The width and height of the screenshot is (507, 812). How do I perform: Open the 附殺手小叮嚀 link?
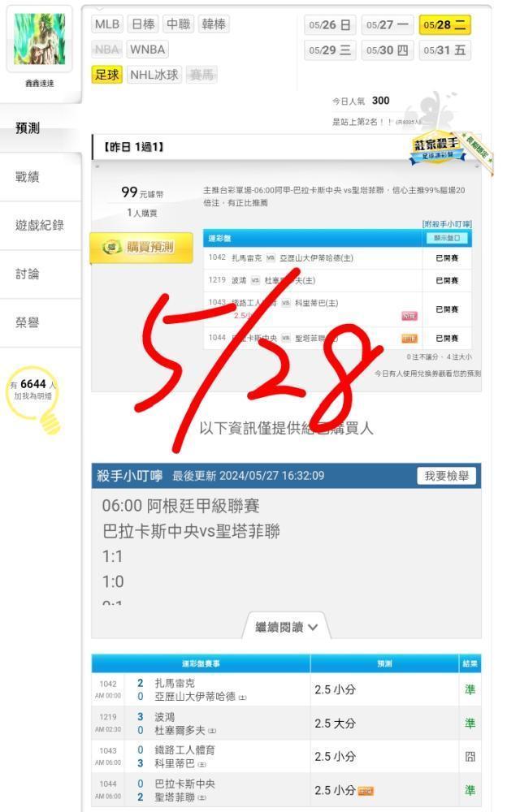[x=447, y=224]
